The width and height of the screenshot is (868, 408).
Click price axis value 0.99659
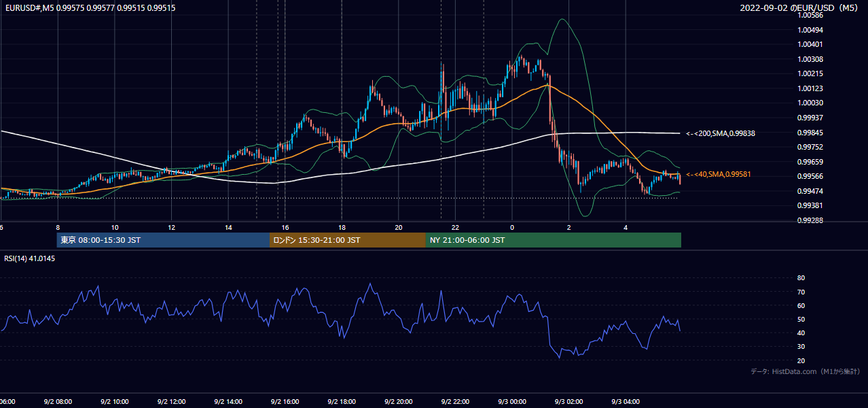(810, 162)
